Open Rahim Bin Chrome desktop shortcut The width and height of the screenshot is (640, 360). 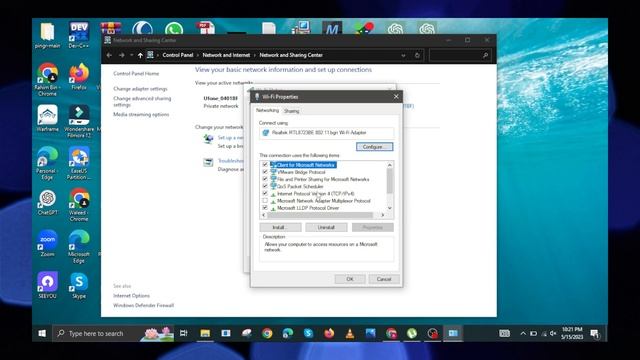(x=47, y=79)
